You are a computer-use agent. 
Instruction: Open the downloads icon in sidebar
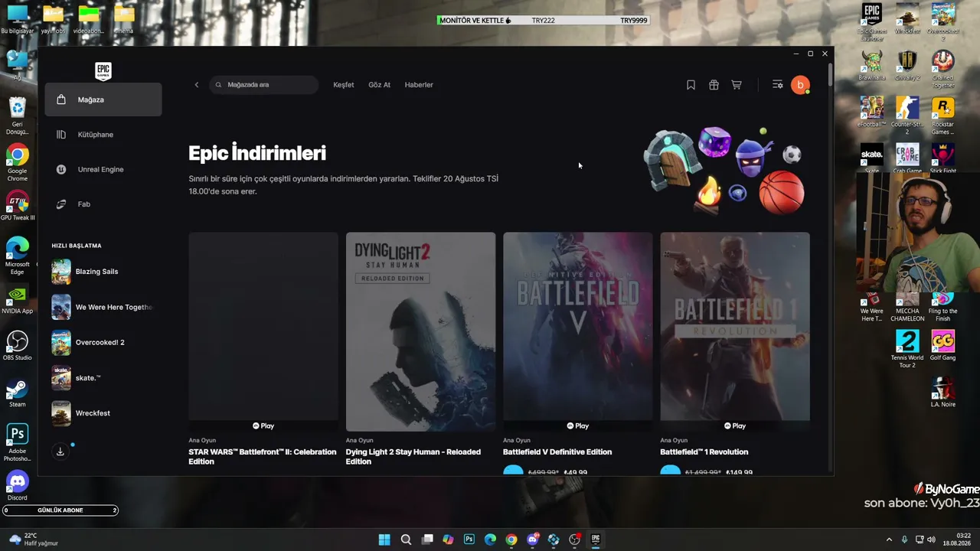point(60,452)
